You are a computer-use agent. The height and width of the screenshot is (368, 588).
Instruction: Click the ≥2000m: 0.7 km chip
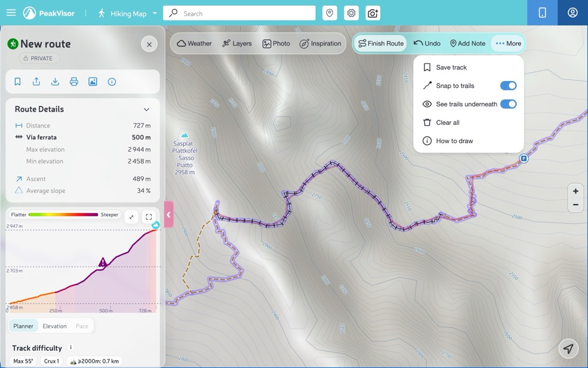point(95,361)
